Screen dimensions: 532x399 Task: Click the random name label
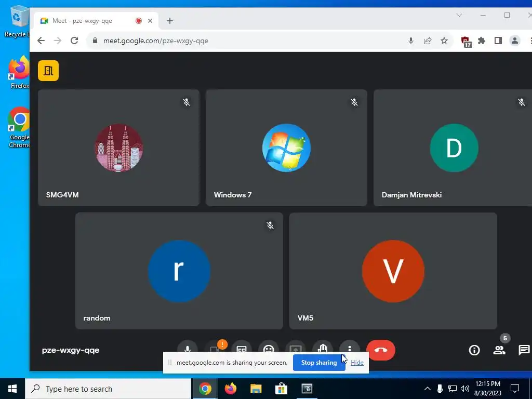(97, 318)
